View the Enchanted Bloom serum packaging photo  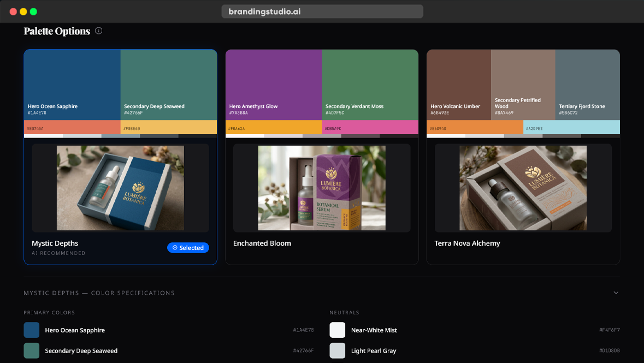click(x=322, y=187)
